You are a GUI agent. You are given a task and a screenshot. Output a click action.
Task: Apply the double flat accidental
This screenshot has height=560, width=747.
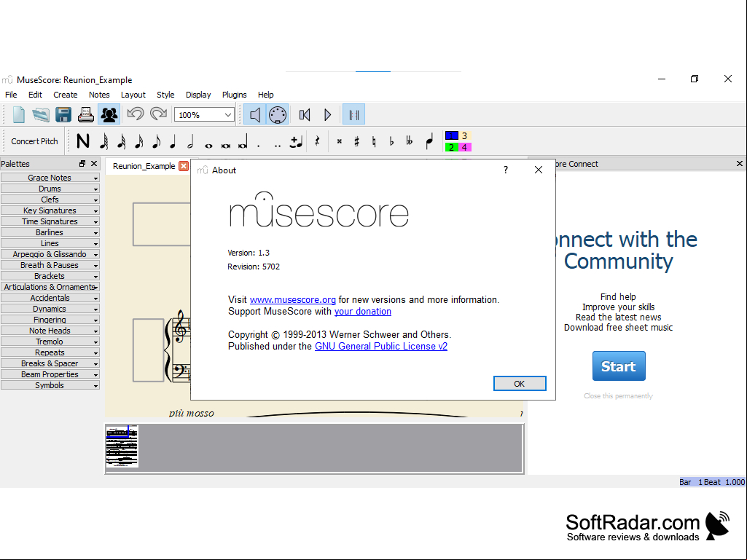click(x=410, y=141)
